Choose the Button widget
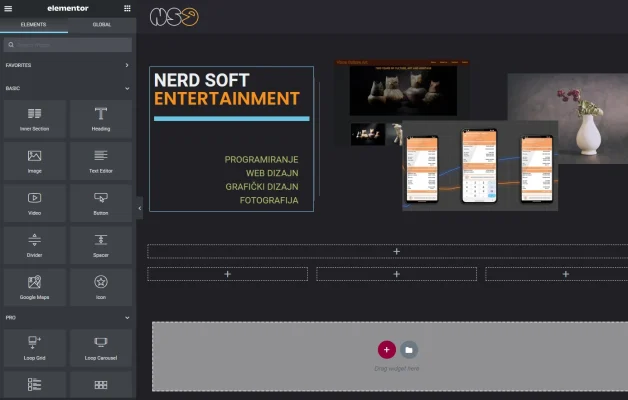This screenshot has width=628, height=400. tap(100, 203)
